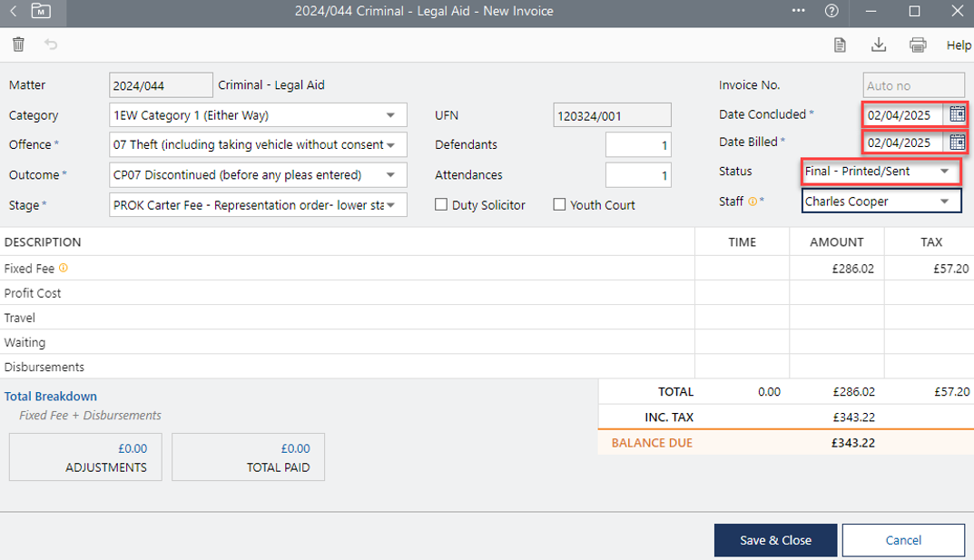The image size is (974, 560).
Task: Click the back arrow in title bar
Action: tap(14, 12)
